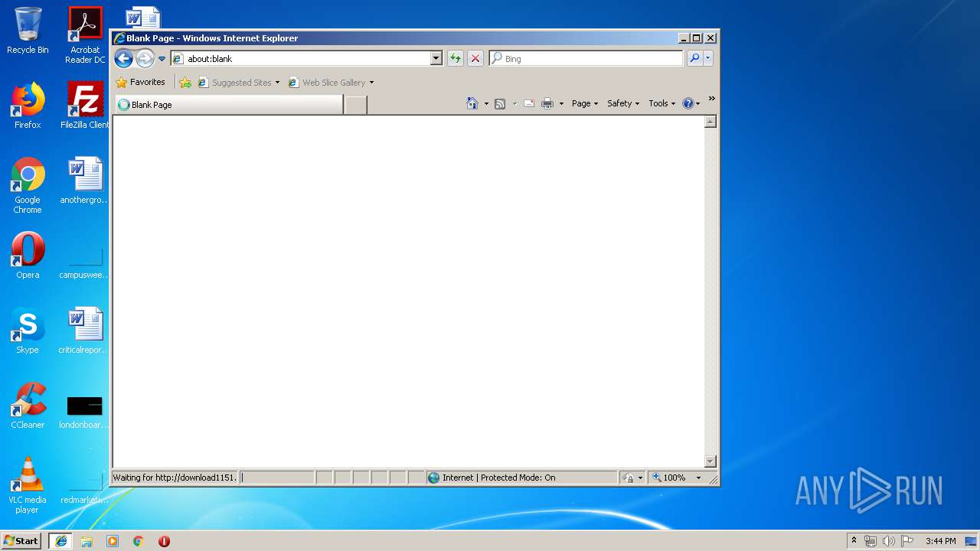The width and height of the screenshot is (980, 551).
Task: Click the red Stop loading button
Action: tap(475, 58)
